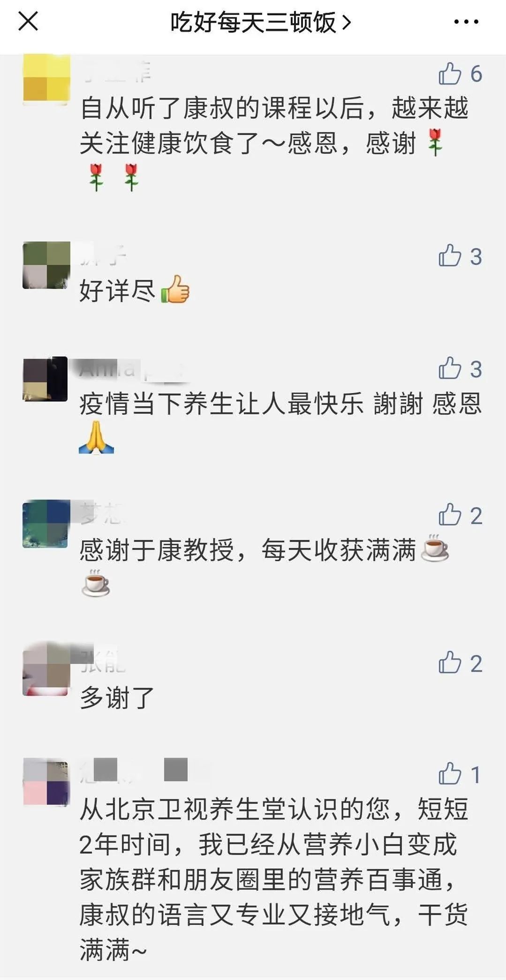506x980 pixels.
Task: Tap the comment 感谢于康教授，每天收获满满
Action: click(x=265, y=567)
